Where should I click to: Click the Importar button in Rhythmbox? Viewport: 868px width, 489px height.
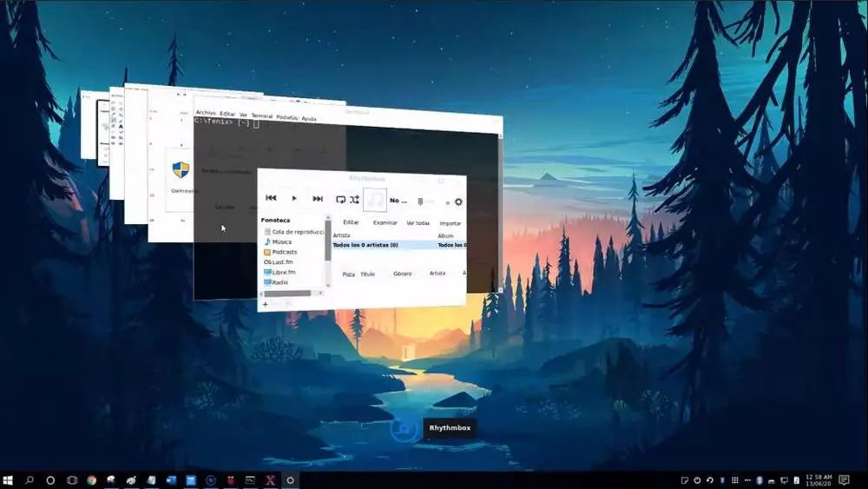450,224
